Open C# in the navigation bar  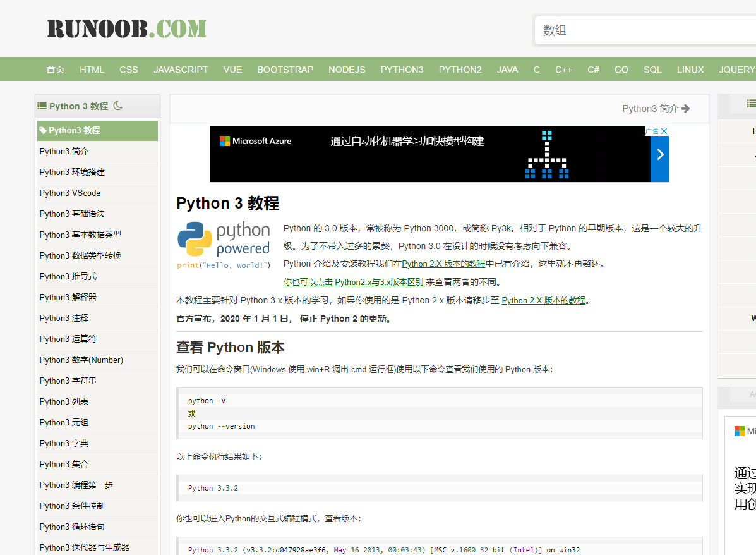pos(594,70)
